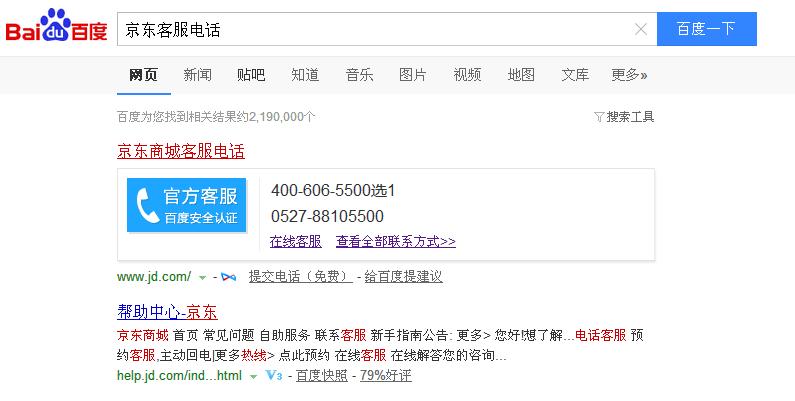Open the 更多» more categories menu
Image resolution: width=795 pixels, height=401 pixels.
pyautogui.click(x=629, y=75)
